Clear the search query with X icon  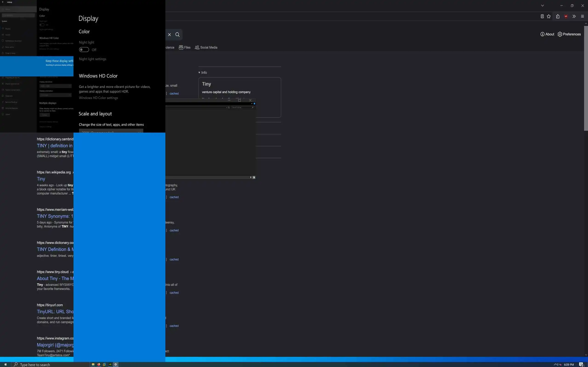click(x=169, y=35)
